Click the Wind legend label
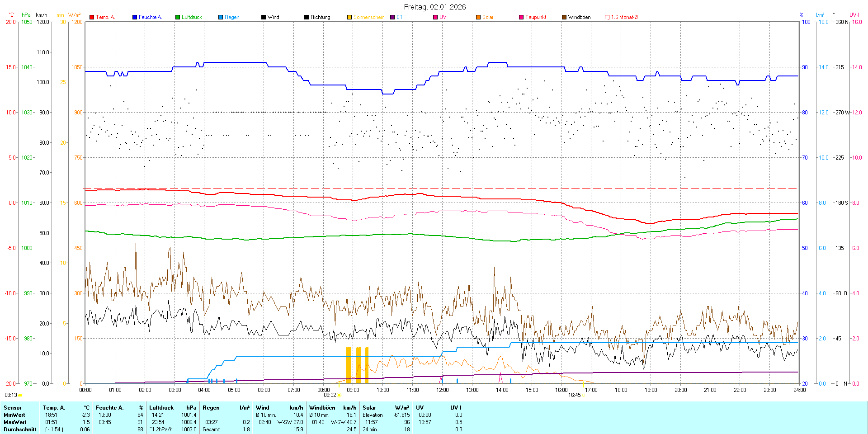The image size is (868, 434). (x=274, y=17)
